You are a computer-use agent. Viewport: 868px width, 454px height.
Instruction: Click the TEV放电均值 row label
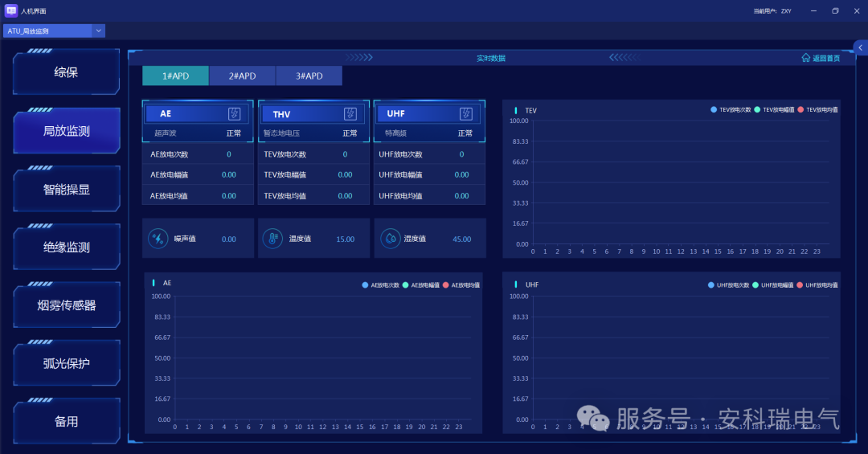pyautogui.click(x=285, y=196)
